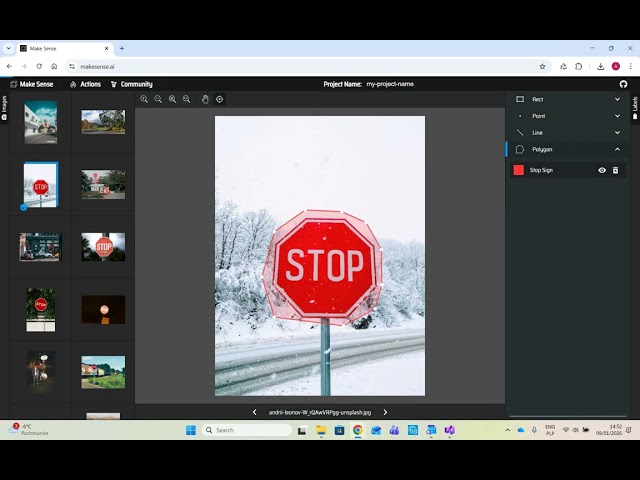This screenshot has height=480, width=640.
Task: Open the GitHub icon link
Action: (623, 84)
